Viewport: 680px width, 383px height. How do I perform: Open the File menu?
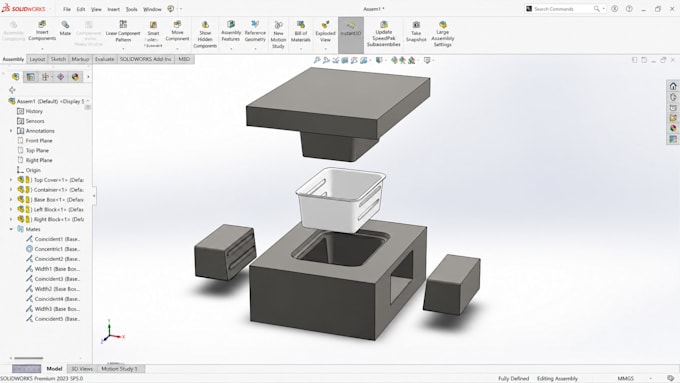[x=67, y=9]
